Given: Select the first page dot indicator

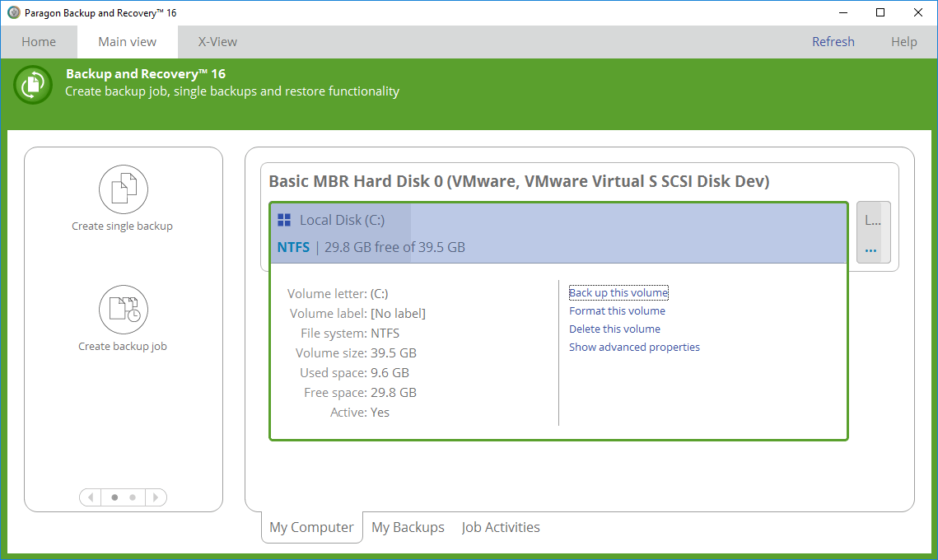Looking at the screenshot, I should (x=114, y=497).
